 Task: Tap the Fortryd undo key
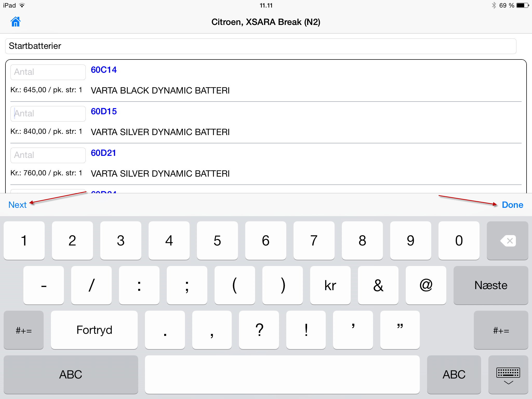click(x=94, y=330)
